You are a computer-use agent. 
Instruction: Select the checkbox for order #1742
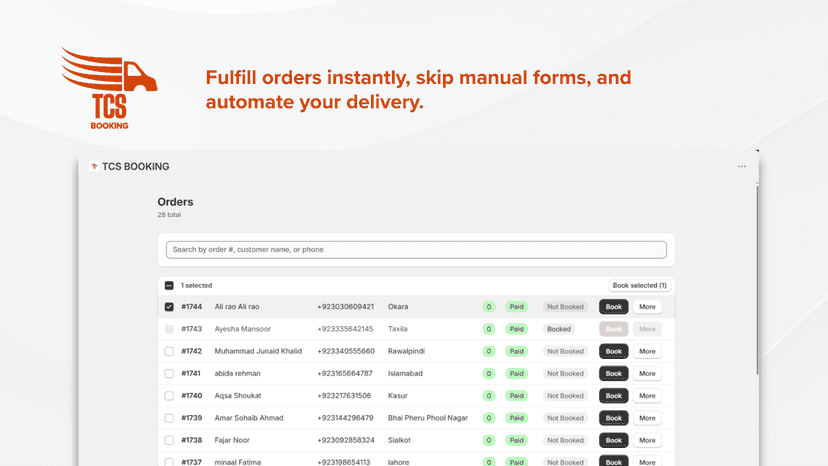(x=169, y=351)
